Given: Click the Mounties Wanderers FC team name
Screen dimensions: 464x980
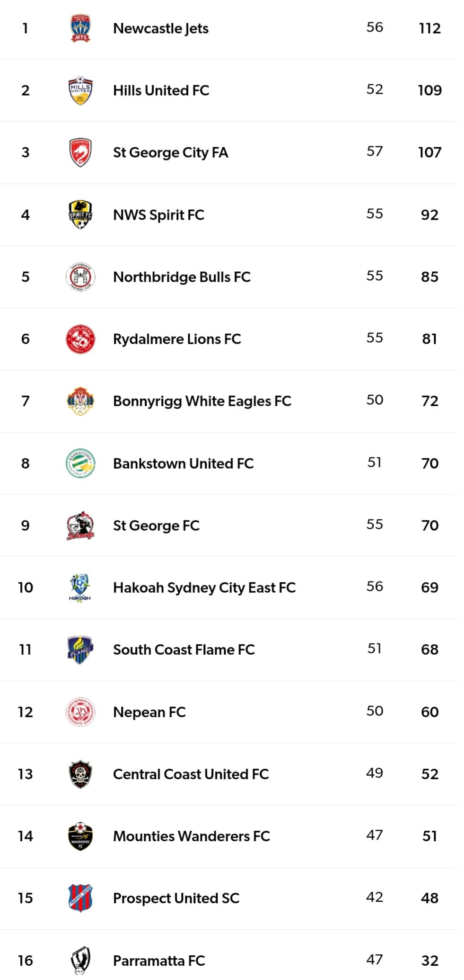Looking at the screenshot, I should [x=191, y=836].
